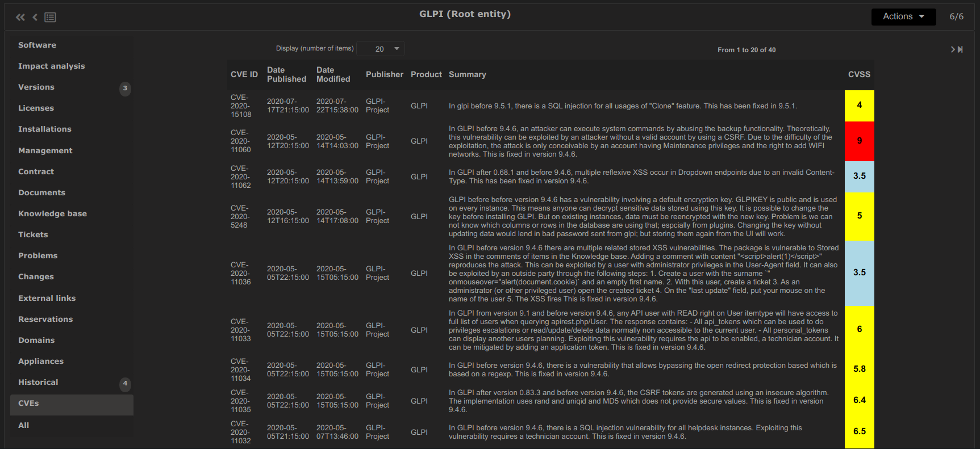Click the blue CVSS 3.5 cell for CVE-2020-11062
The height and width of the screenshot is (449, 980).
point(859,177)
